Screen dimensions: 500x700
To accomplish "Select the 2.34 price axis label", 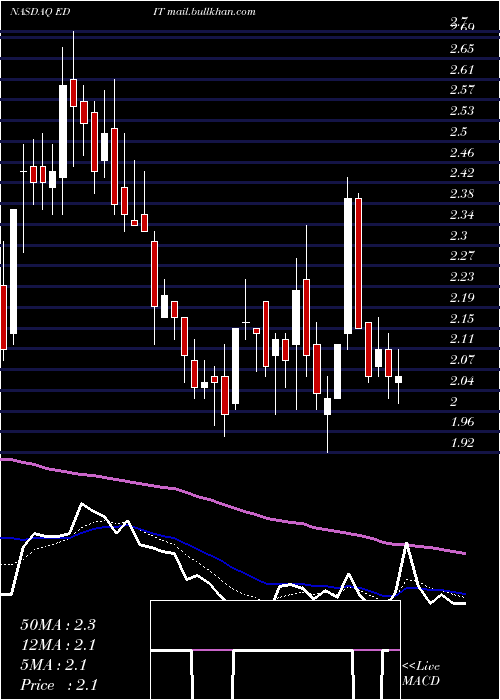I will (x=462, y=215).
